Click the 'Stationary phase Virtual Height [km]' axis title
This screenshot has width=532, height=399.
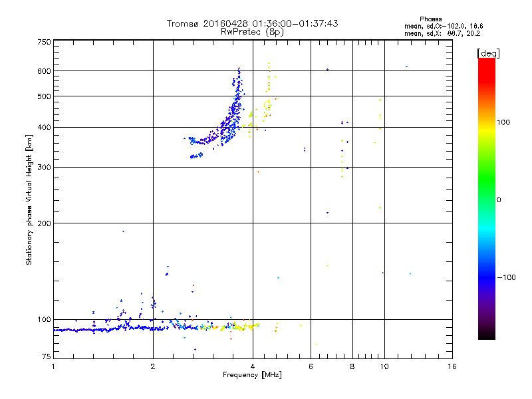29,199
